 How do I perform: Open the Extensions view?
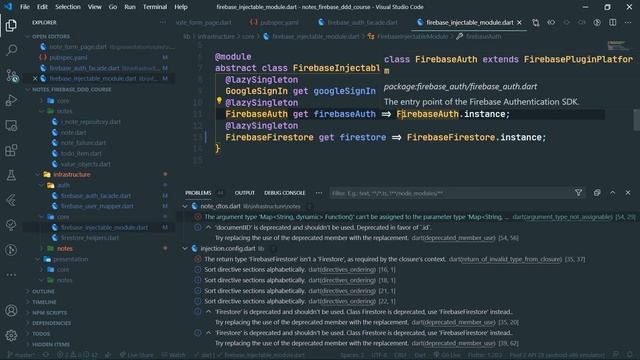(x=11, y=150)
